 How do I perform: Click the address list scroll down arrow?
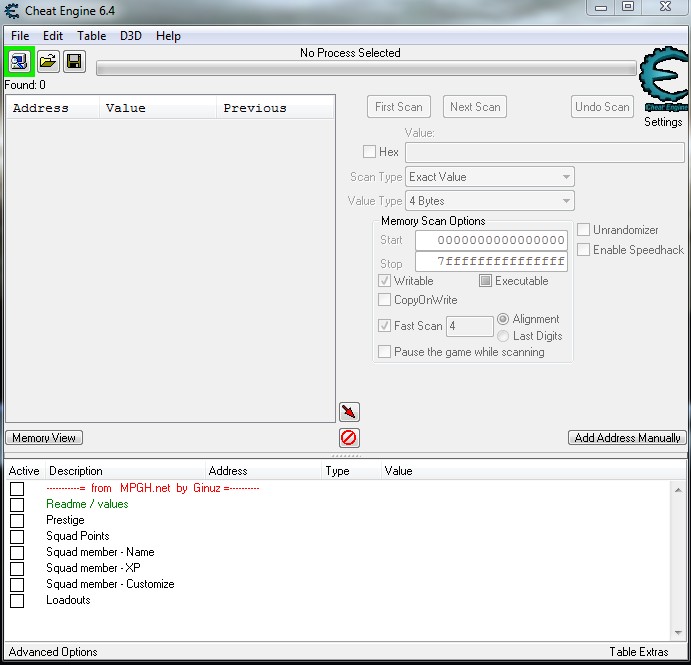click(678, 633)
